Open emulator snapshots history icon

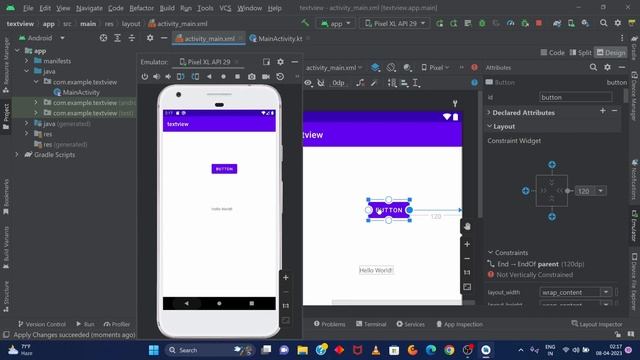pos(280,77)
